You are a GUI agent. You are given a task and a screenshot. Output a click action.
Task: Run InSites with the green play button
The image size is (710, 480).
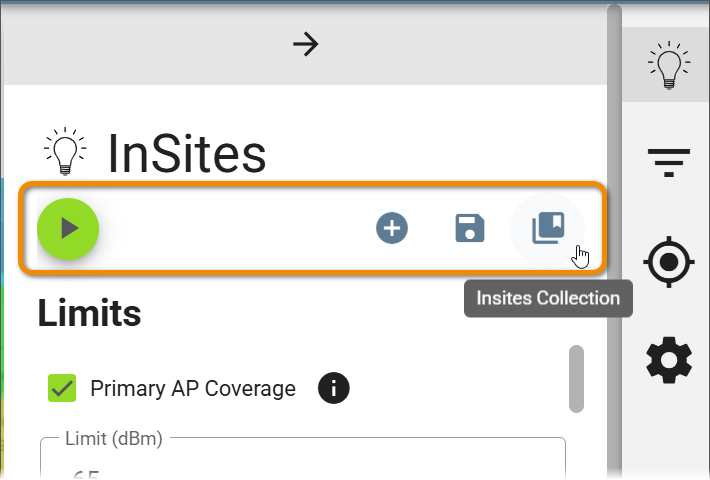68,229
